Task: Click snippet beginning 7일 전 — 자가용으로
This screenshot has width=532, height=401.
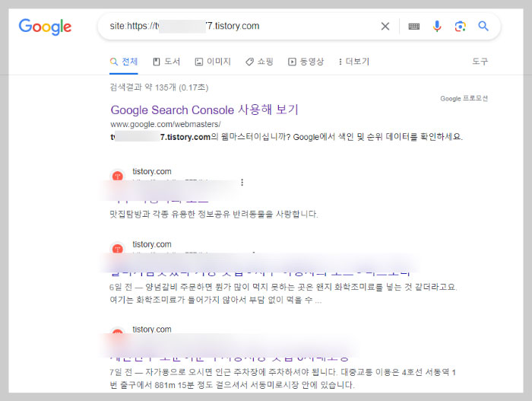Action: (x=283, y=378)
